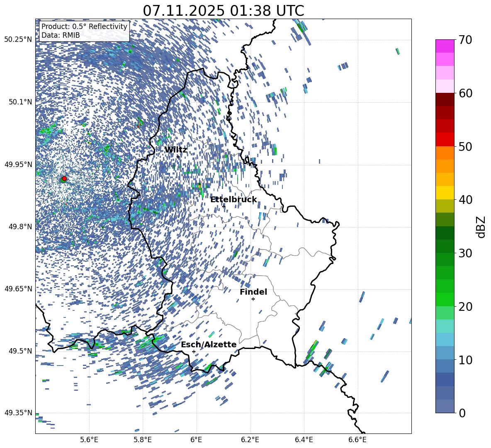Click the timestamp title 07.11.2025 01:38 UTC
Screen dimensions: 491x448
(x=223, y=11)
